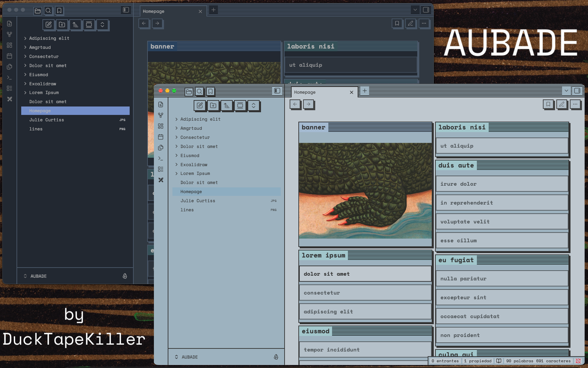The height and width of the screenshot is (368, 588).
Task: Open the command palette in the light window
Action: coord(161,158)
